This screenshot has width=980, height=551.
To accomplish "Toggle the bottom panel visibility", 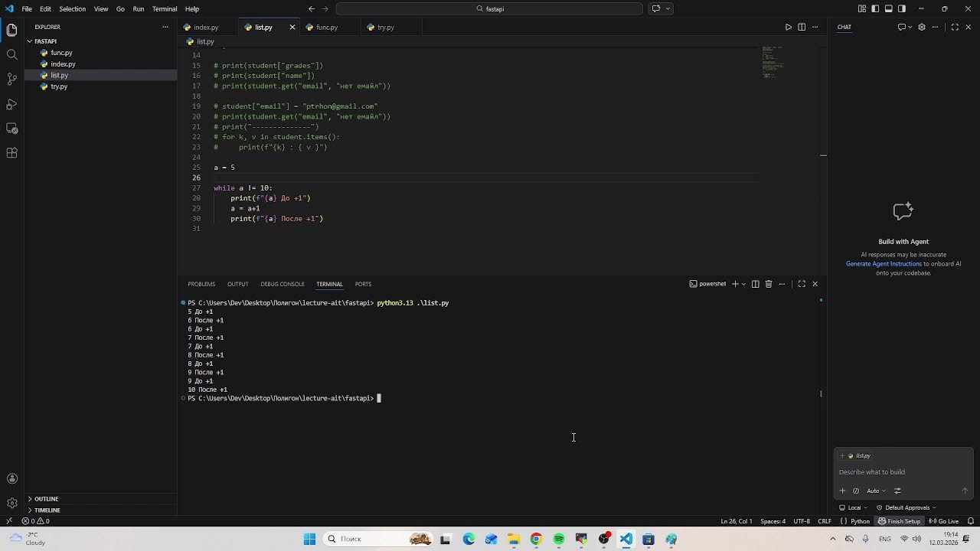I will click(889, 8).
